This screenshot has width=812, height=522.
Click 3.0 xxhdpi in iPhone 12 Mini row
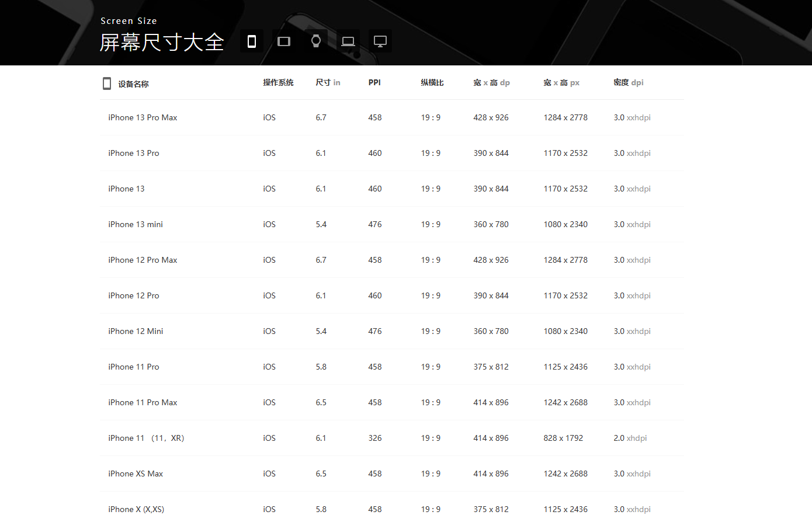pos(632,331)
